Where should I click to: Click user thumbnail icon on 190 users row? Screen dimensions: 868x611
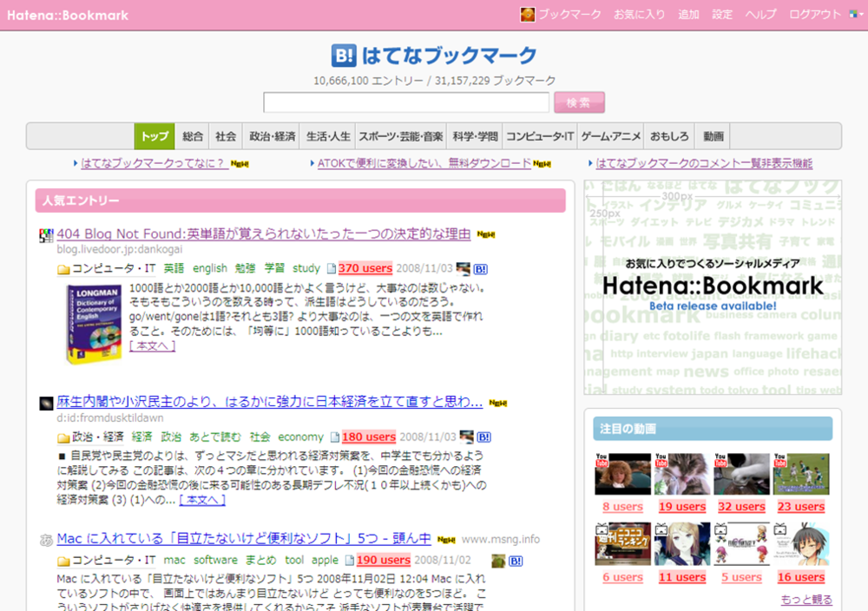coord(498,562)
